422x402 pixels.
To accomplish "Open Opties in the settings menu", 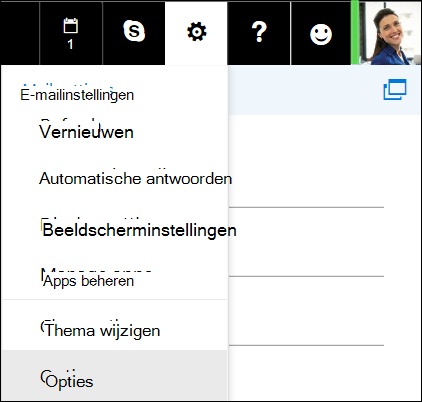I will 69,381.
